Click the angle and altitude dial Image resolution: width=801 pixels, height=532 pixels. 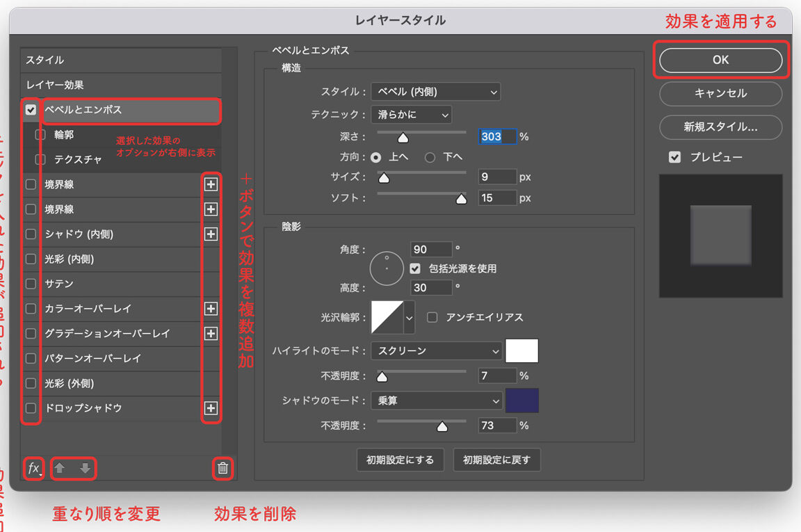(x=387, y=268)
